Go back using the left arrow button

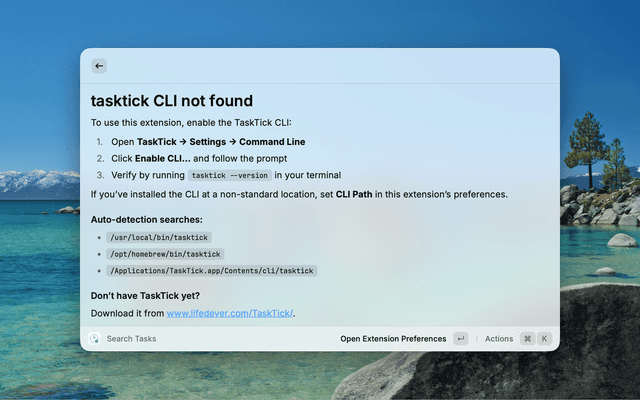(x=99, y=66)
